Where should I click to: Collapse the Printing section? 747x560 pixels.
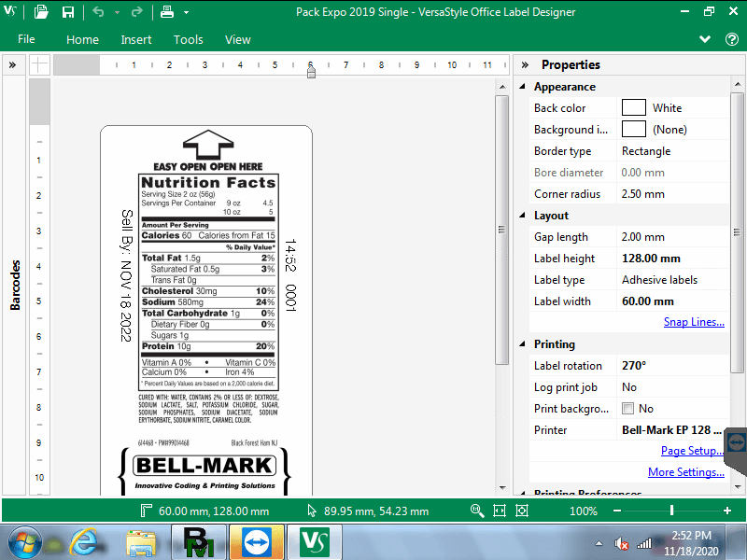tap(523, 343)
